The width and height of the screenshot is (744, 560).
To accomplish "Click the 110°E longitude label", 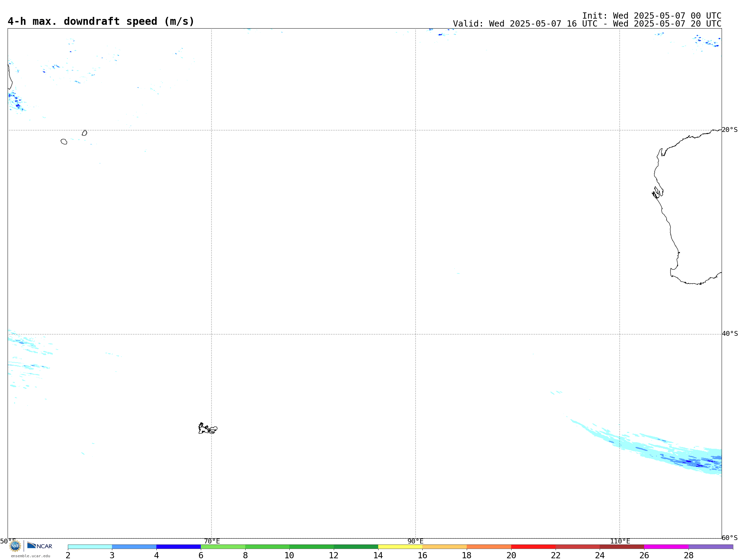I will pos(620,541).
